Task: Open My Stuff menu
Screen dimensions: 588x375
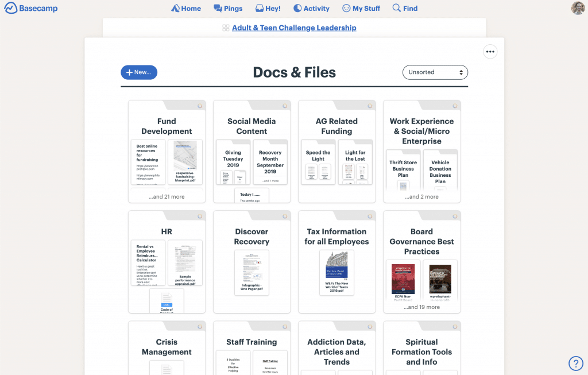Action: pos(361,8)
